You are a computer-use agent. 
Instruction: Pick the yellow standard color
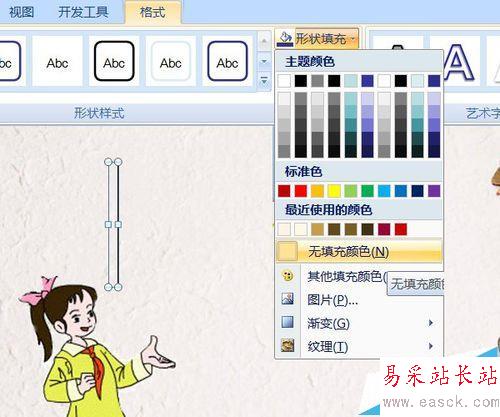point(334,191)
